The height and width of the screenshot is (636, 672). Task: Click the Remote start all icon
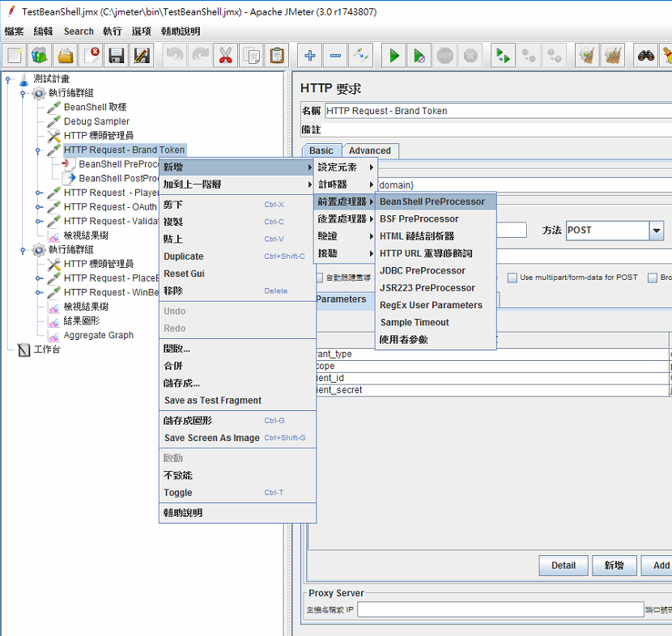coord(503,56)
